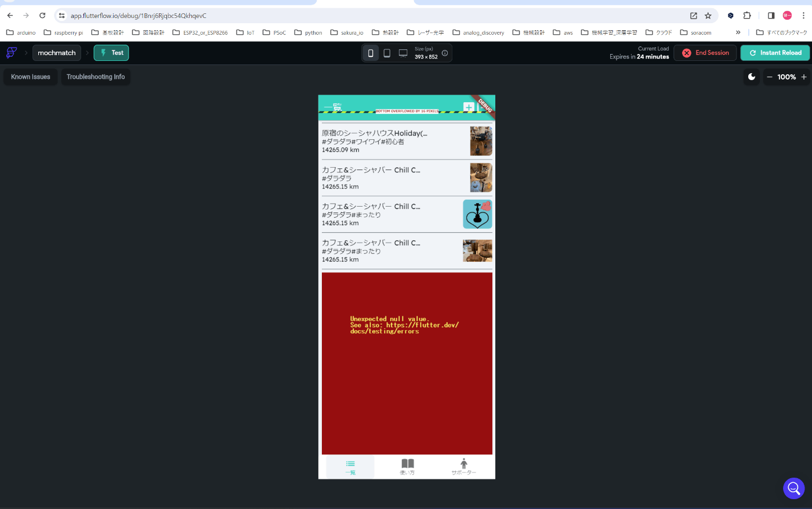This screenshot has height=509, width=812.
Task: Decrease zoom with minus button
Action: [x=770, y=77]
